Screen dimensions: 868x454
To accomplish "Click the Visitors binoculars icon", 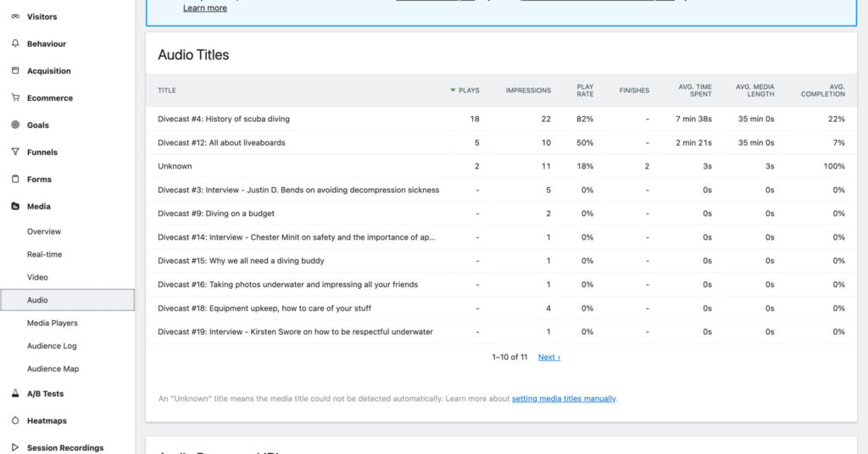I will point(14,17).
